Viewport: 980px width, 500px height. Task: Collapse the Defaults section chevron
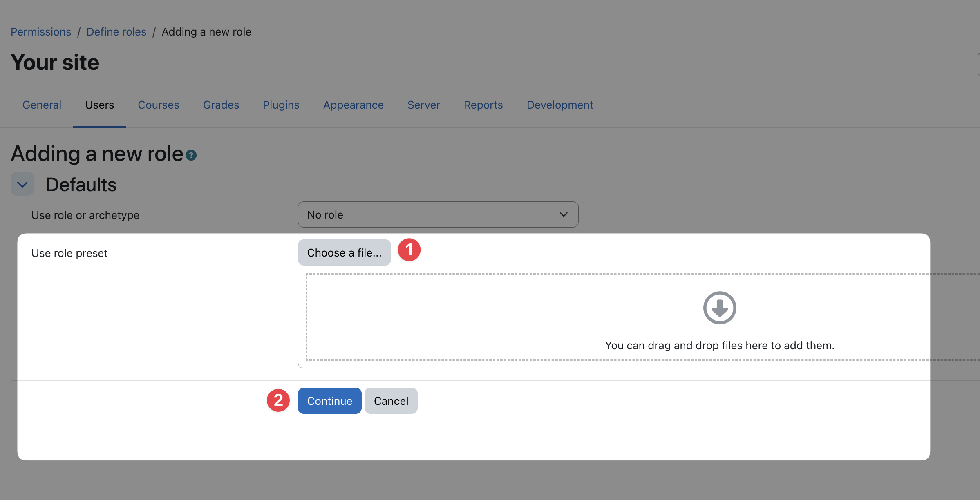click(x=22, y=184)
